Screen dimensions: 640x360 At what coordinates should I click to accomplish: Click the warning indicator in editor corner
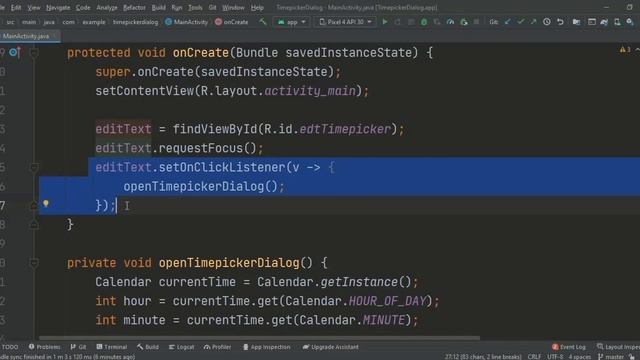(625, 49)
